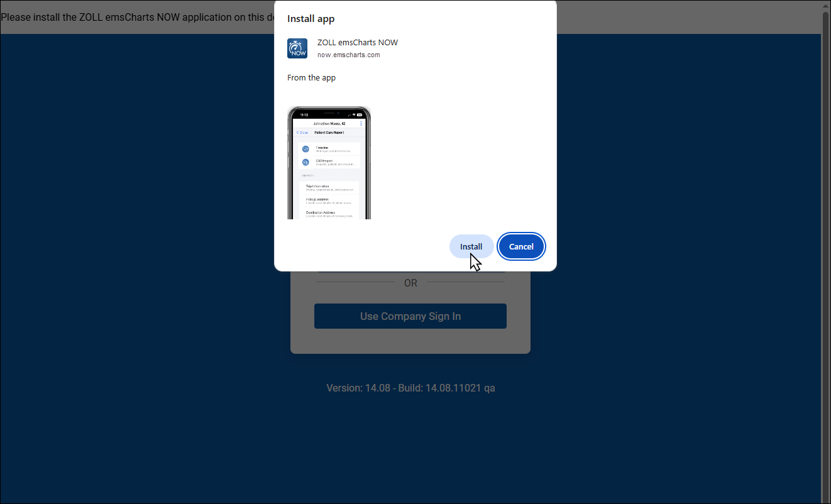The width and height of the screenshot is (831, 504).
Task: Click the page vertical scrollbar
Action: [825, 251]
